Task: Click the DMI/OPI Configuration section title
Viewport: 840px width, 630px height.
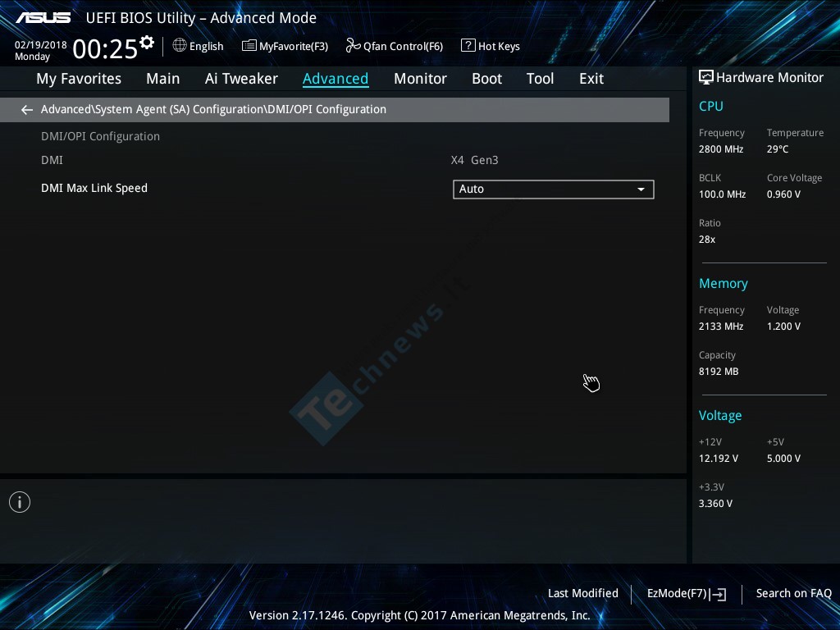Action: (100, 137)
